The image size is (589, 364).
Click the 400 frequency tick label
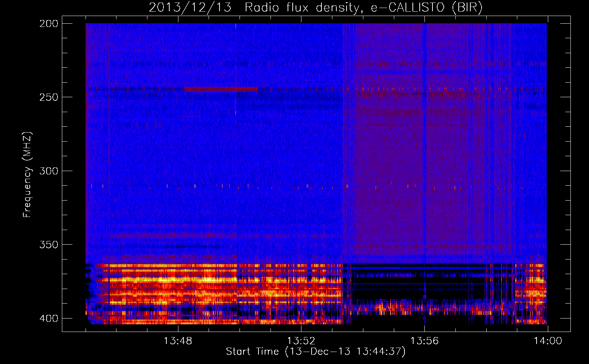[x=48, y=318]
